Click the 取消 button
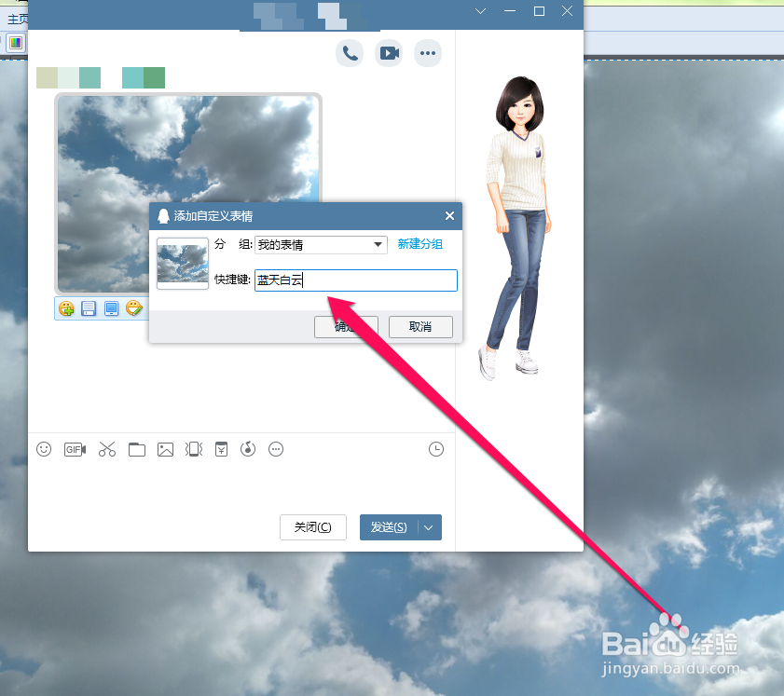Screen dimensions: 784x696 point(420,327)
